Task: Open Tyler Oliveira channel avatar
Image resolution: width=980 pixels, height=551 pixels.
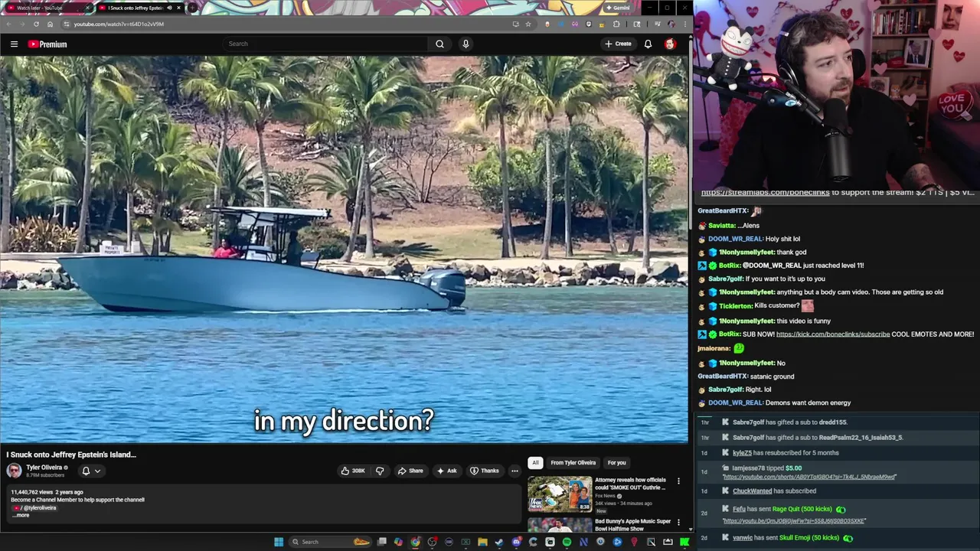Action: 14,471
